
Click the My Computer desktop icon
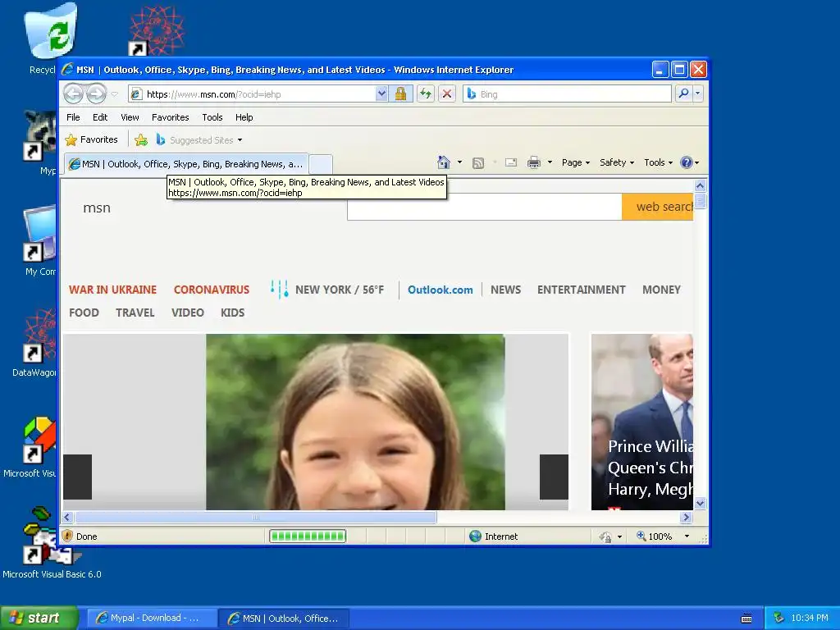pyautogui.click(x=39, y=234)
